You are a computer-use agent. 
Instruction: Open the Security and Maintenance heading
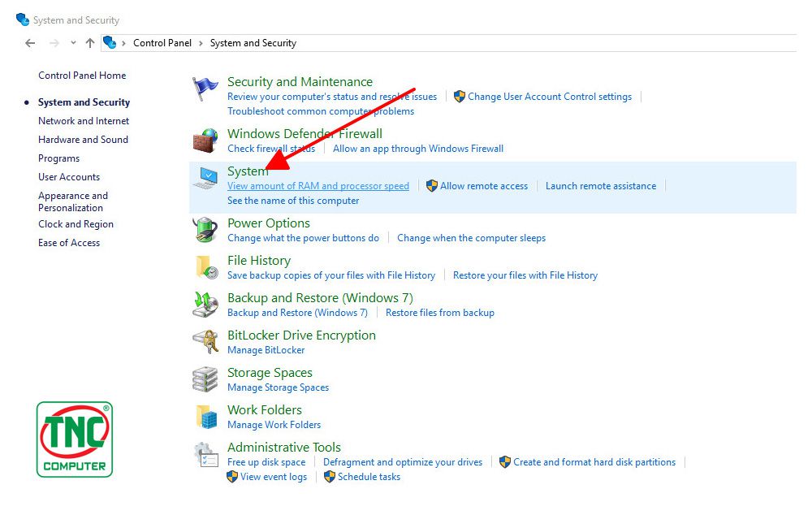pos(300,82)
